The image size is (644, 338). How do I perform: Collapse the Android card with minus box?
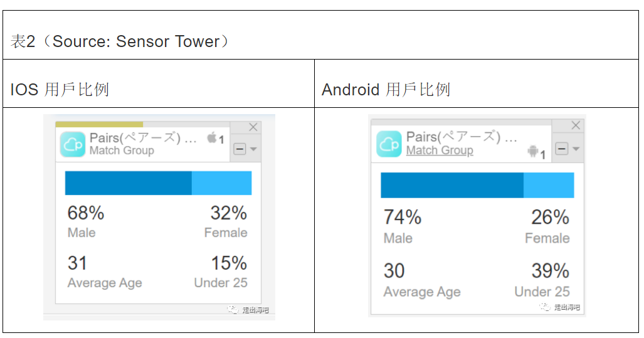(x=562, y=149)
